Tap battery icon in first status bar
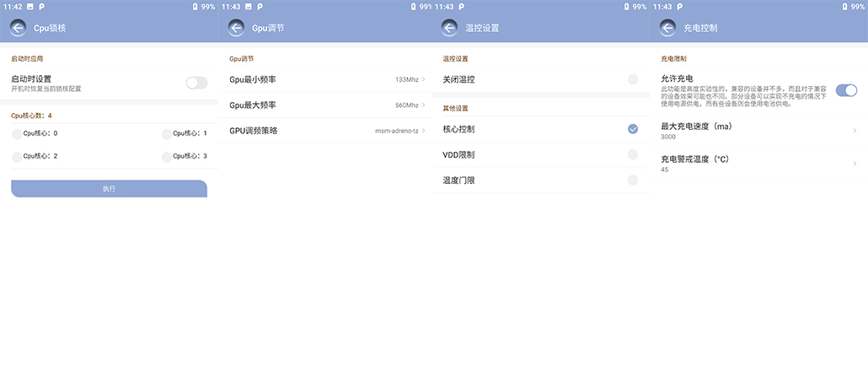Screen dimensions: 868x388 (195, 7)
